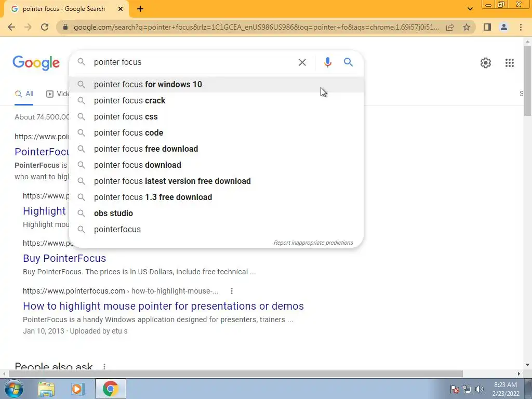
Task: Clear the search box with X icon
Action: point(302,62)
